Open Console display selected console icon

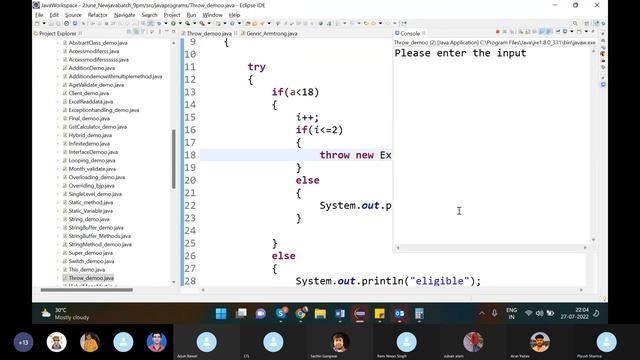pyautogui.click(x=565, y=32)
